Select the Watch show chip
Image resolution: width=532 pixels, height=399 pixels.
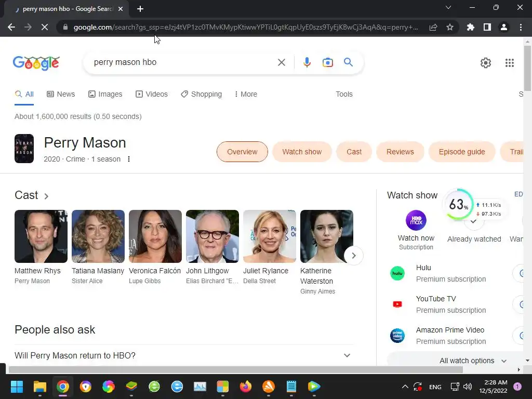click(302, 152)
